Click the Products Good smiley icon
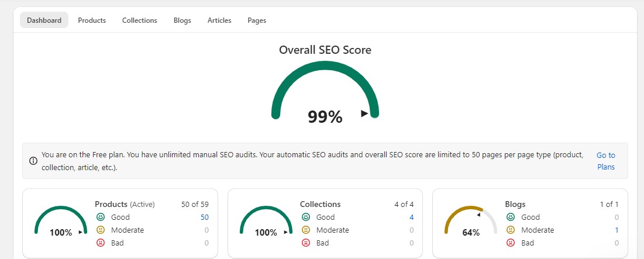This screenshot has width=644, height=259. (x=101, y=217)
